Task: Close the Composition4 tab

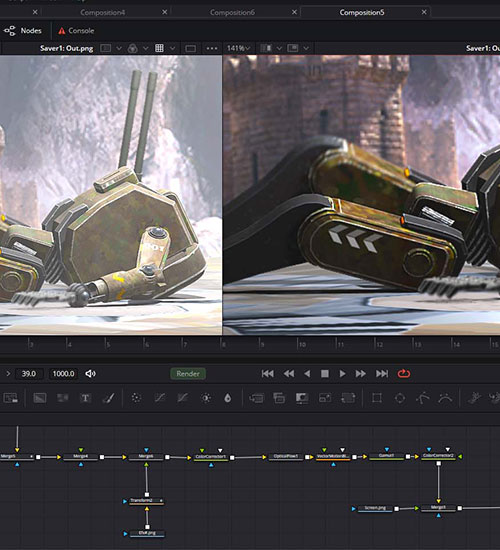Action: (x=165, y=12)
